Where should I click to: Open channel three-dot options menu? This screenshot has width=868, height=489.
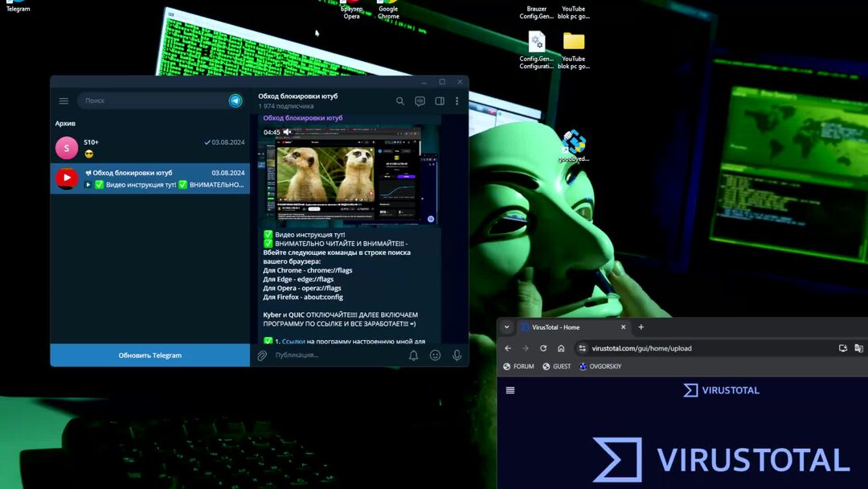pos(457,101)
